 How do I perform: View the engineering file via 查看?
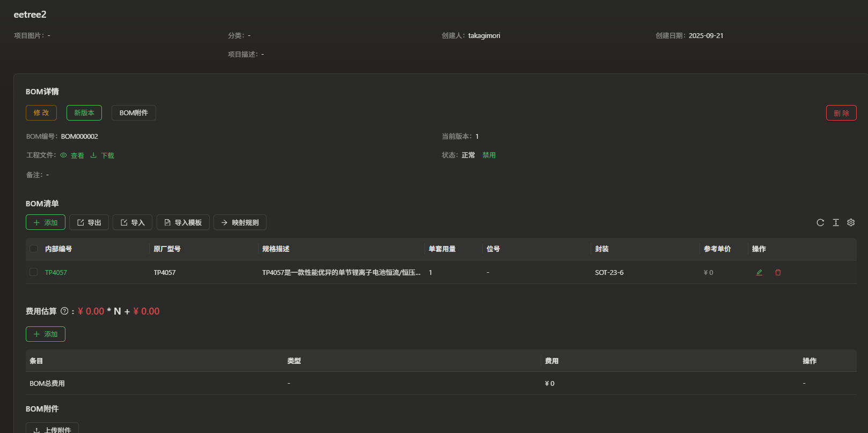[x=73, y=155]
